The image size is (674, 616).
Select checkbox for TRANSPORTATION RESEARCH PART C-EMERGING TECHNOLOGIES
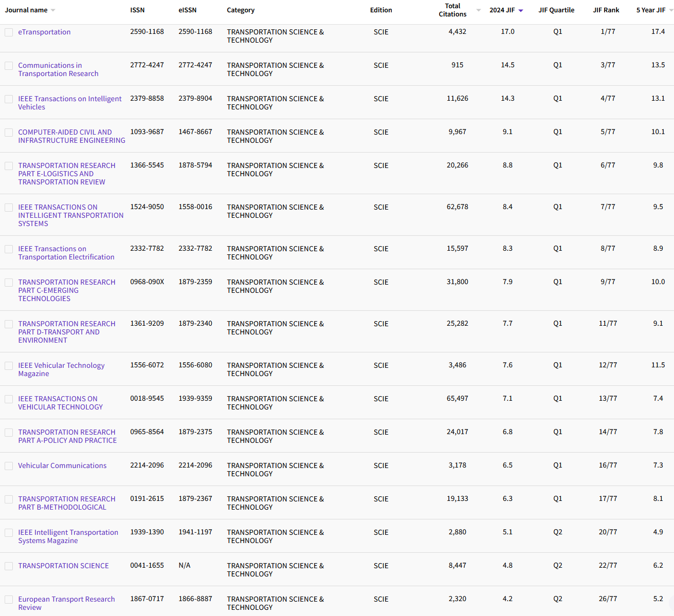pyautogui.click(x=8, y=282)
